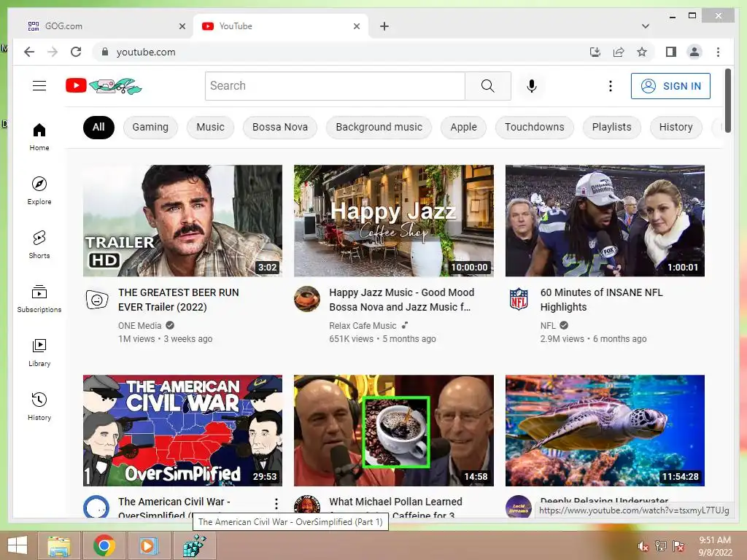
Task: Select the Background music filter chip
Action: pyautogui.click(x=379, y=127)
